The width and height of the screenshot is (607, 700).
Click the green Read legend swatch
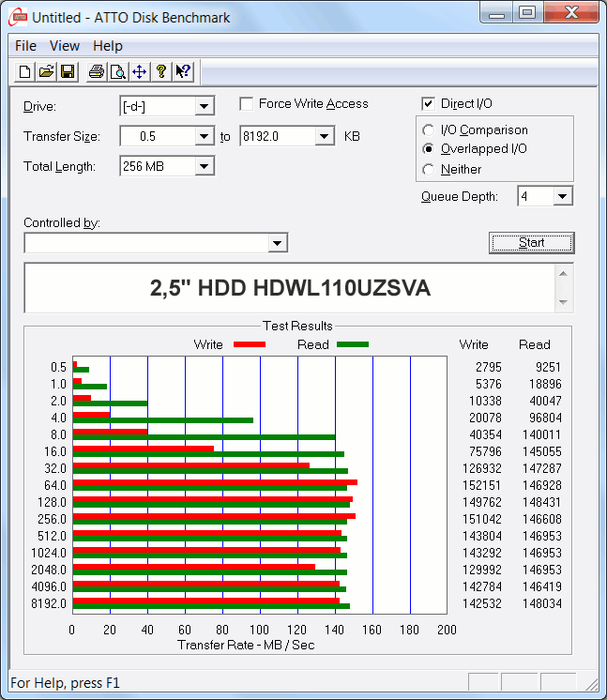pyautogui.click(x=353, y=344)
